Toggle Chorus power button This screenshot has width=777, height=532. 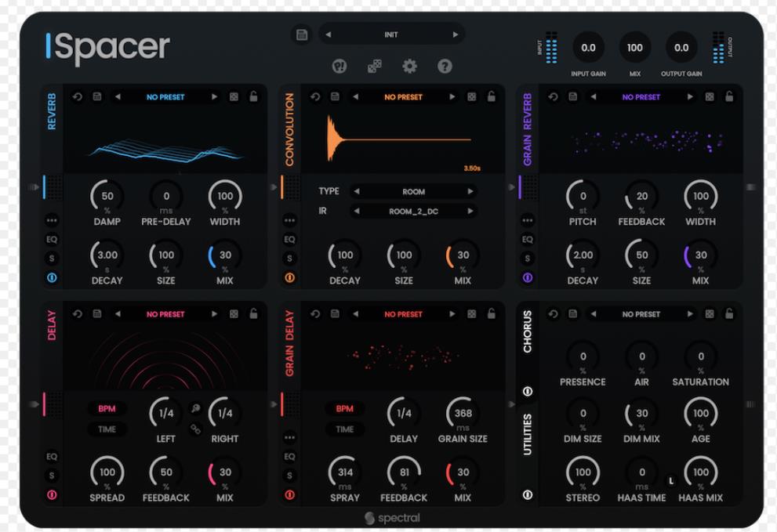tap(527, 391)
